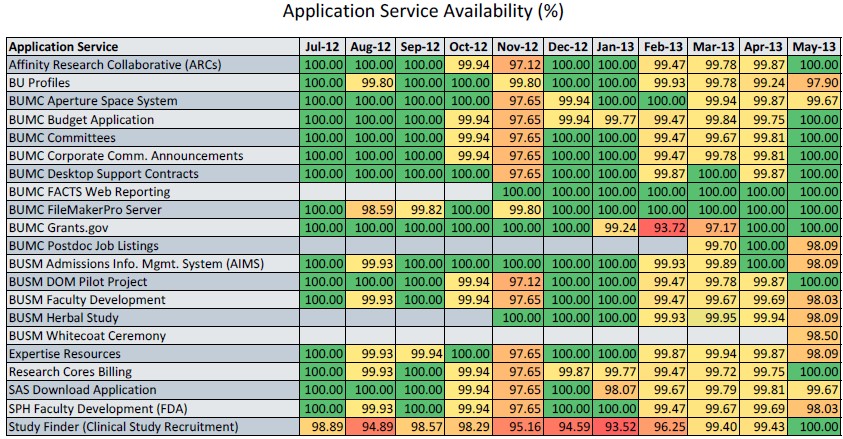Screen dimensions: 843x439
Task: Select the 98.59 cell in BUMC FileMakerPro Server row
Action: [370, 210]
